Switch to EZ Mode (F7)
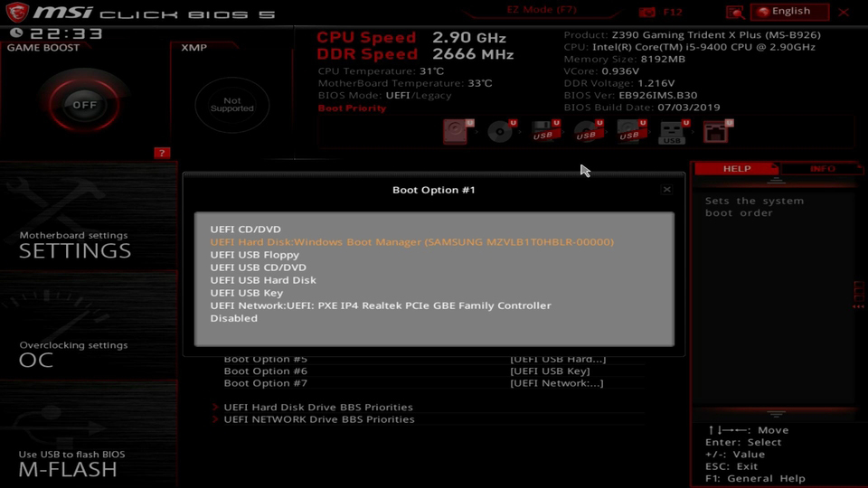The width and height of the screenshot is (868, 488). pyautogui.click(x=542, y=10)
